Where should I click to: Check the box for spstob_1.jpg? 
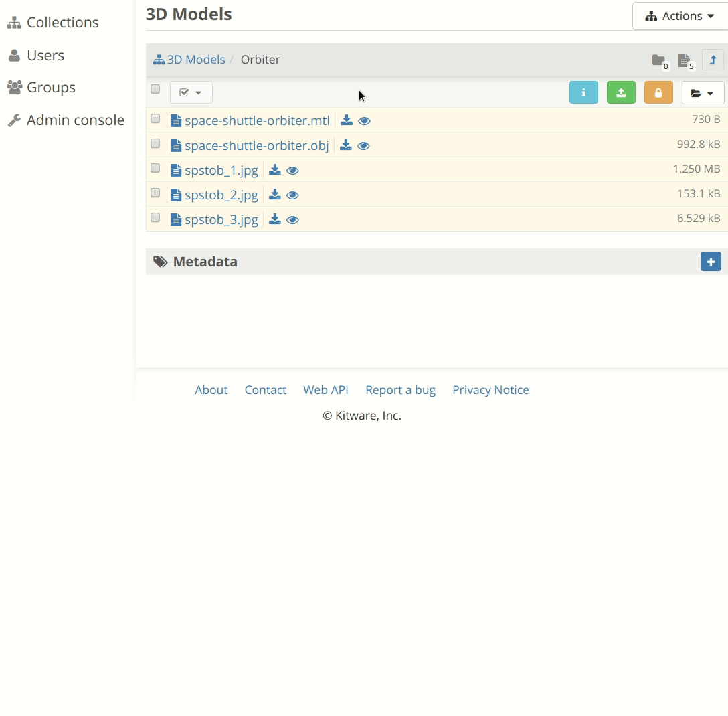155,168
